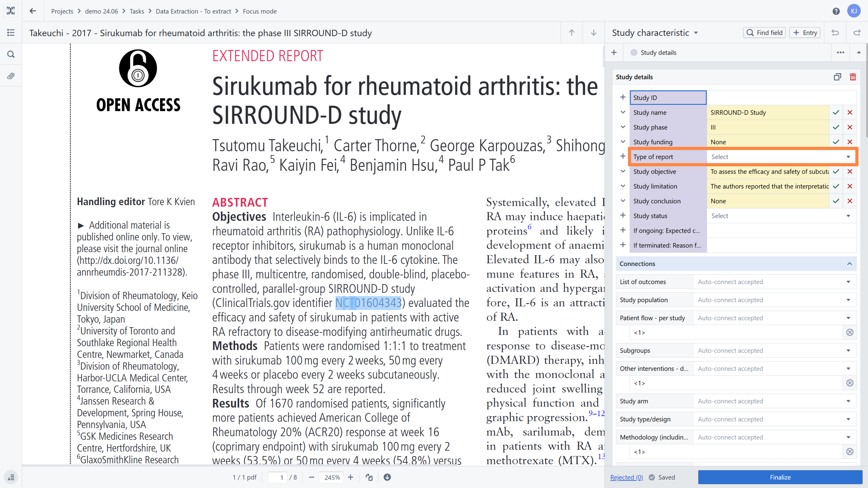The image size is (868, 488).
Task: Undo the last change
Action: click(835, 33)
